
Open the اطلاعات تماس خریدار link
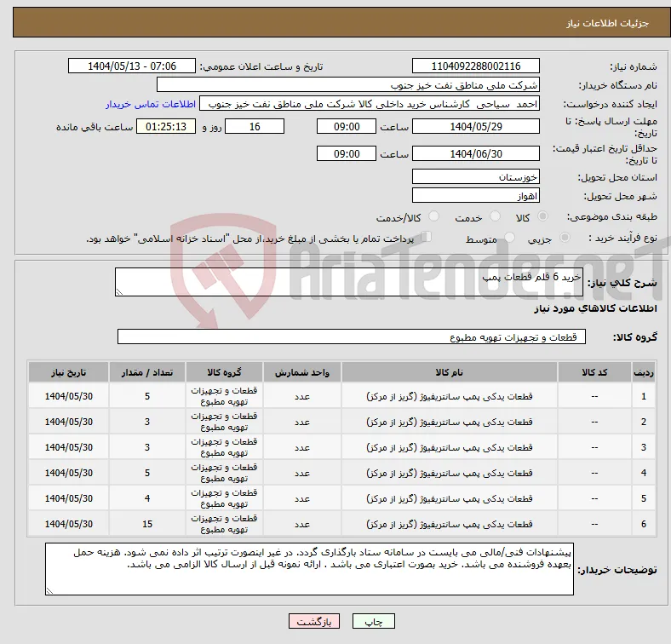tap(151, 104)
